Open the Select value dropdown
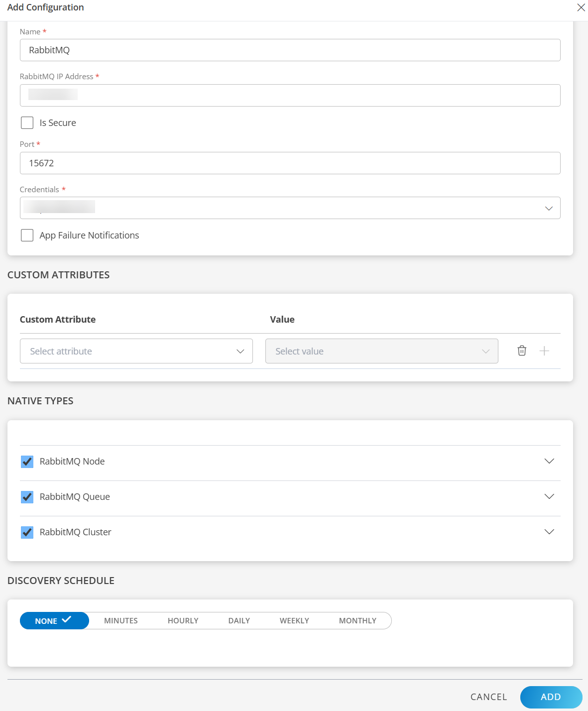 click(382, 351)
